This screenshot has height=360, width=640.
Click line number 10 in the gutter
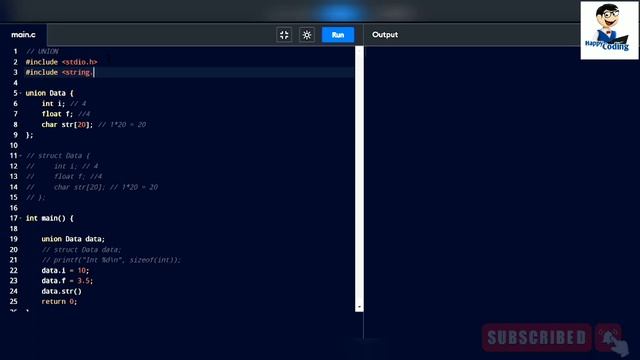[x=13, y=145]
